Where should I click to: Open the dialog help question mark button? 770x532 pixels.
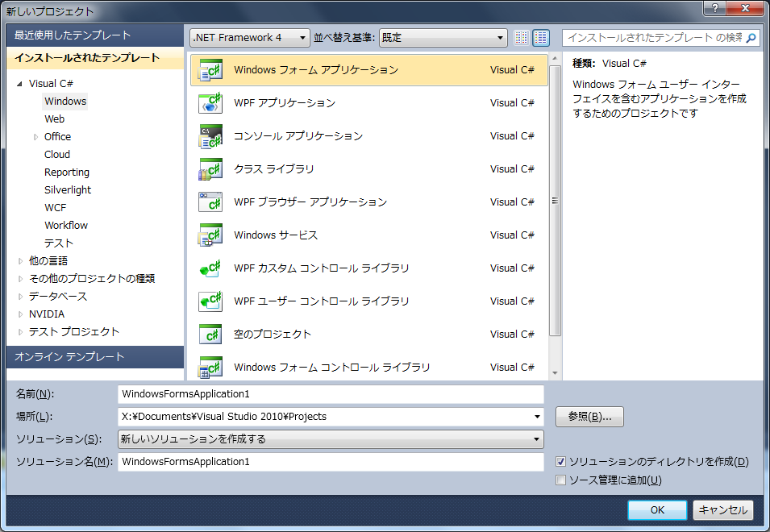coord(715,7)
